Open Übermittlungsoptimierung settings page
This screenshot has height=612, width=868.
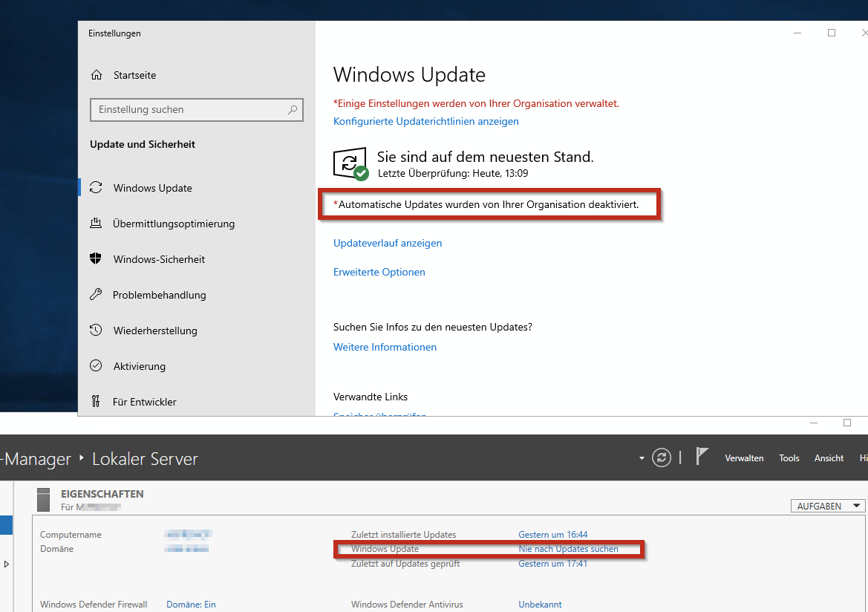[x=173, y=224]
